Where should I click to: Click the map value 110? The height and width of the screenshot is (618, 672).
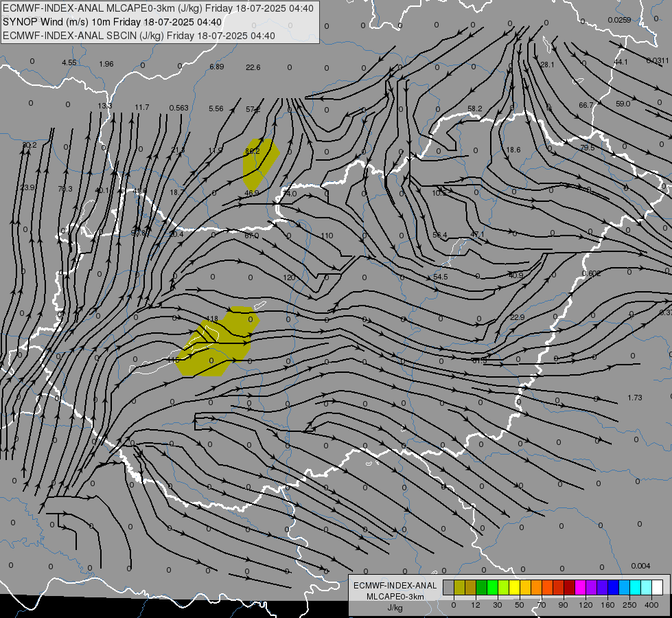point(327,236)
